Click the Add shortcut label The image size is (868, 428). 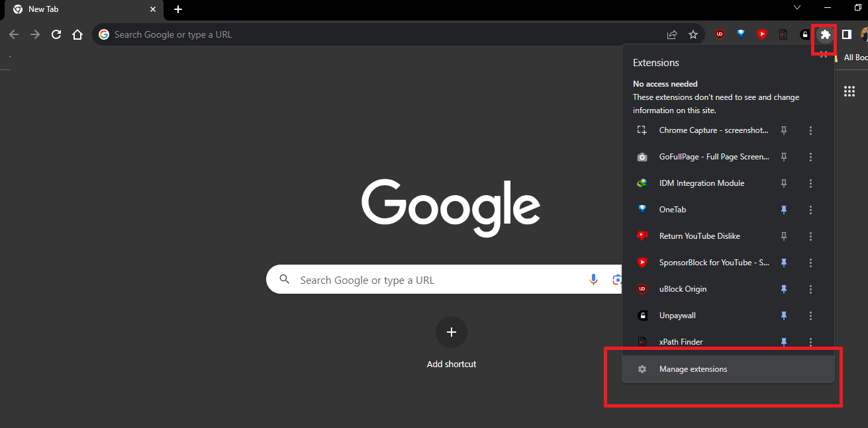pos(452,364)
